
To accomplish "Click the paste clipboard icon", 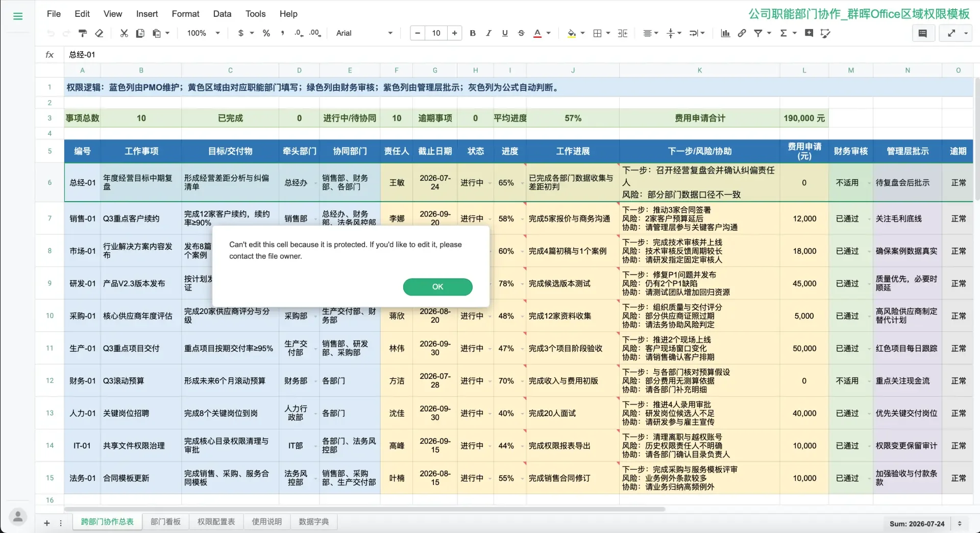I will pyautogui.click(x=156, y=33).
